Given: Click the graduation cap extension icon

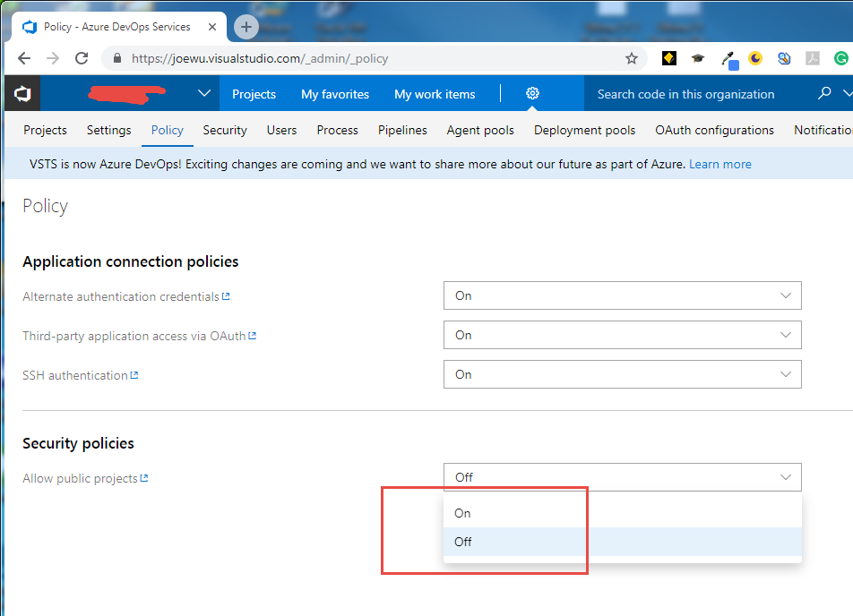Looking at the screenshot, I should coord(698,58).
